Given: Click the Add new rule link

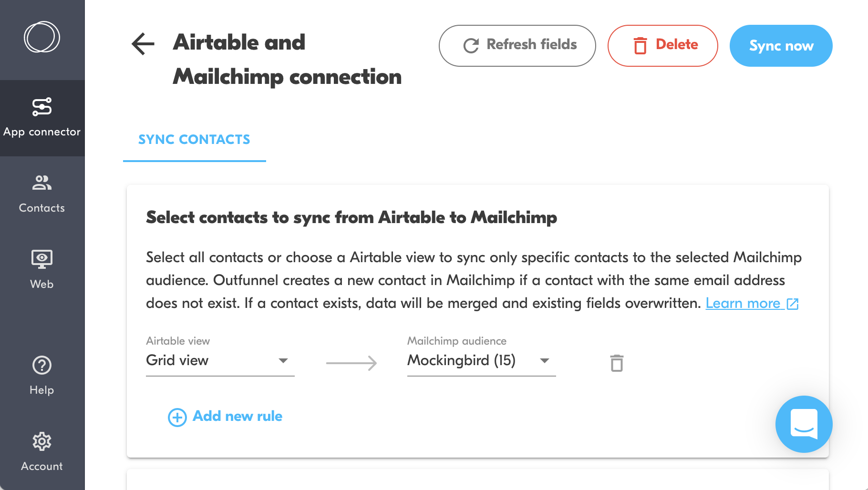Looking at the screenshot, I should [x=238, y=416].
